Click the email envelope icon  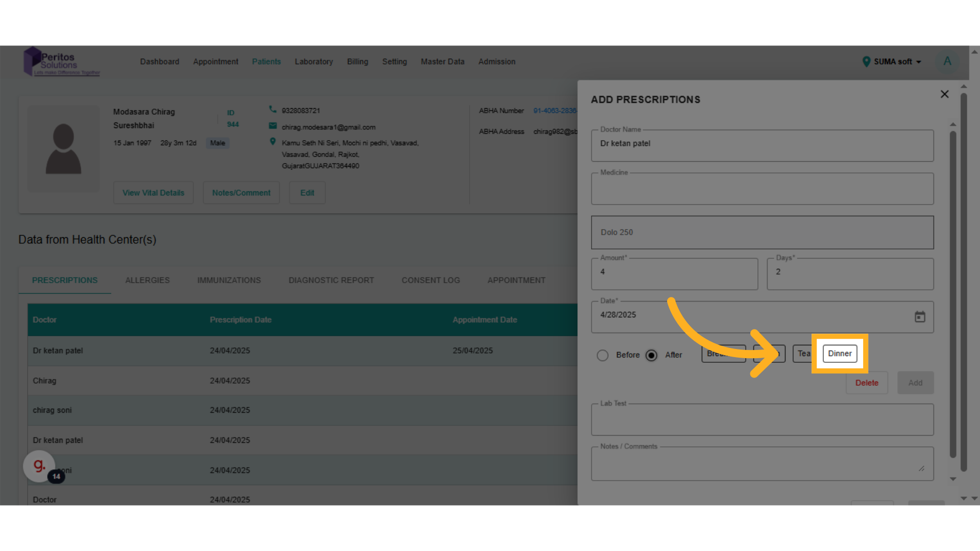(273, 126)
